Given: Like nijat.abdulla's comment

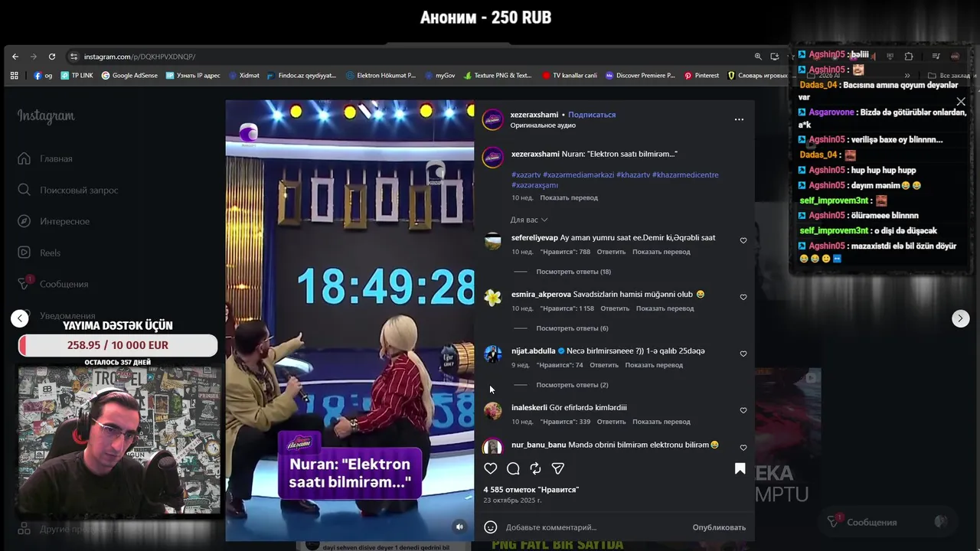Looking at the screenshot, I should (743, 354).
